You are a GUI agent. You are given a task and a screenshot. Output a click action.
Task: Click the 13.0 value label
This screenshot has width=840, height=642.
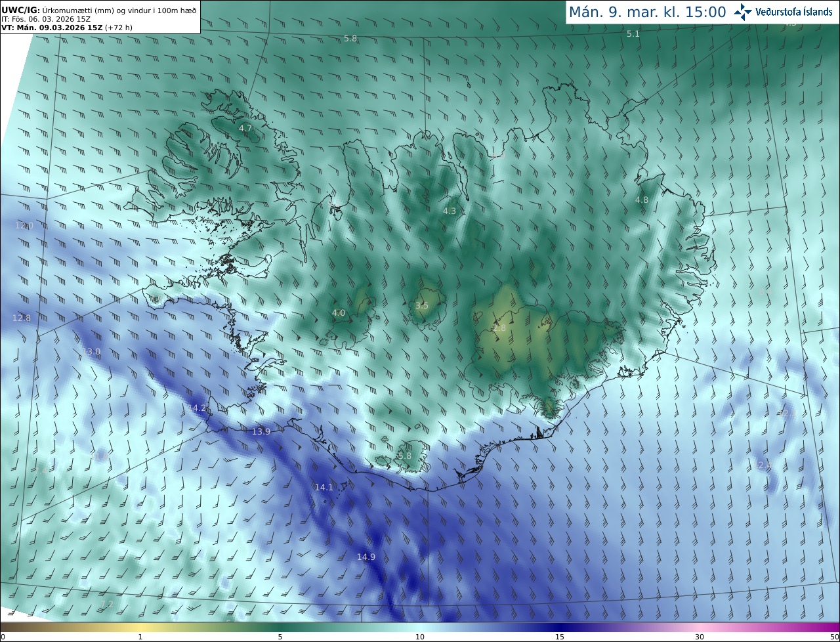pyautogui.click(x=91, y=351)
